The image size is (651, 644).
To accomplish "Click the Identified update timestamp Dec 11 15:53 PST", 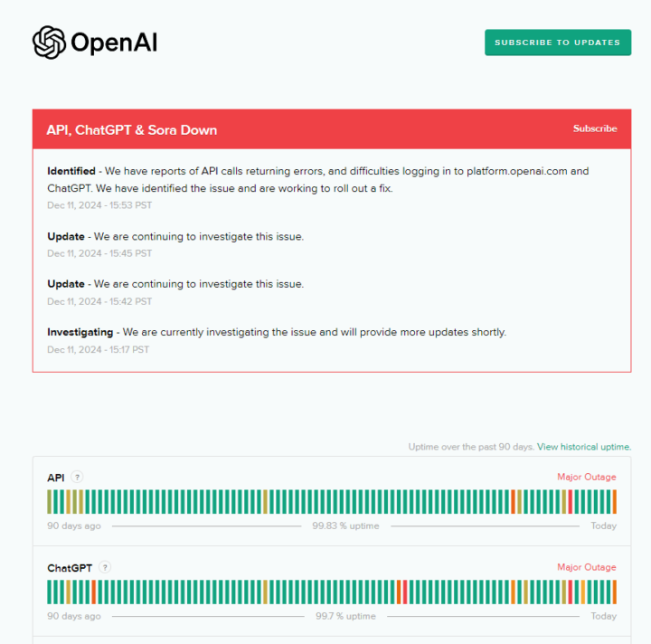I will point(99,205).
